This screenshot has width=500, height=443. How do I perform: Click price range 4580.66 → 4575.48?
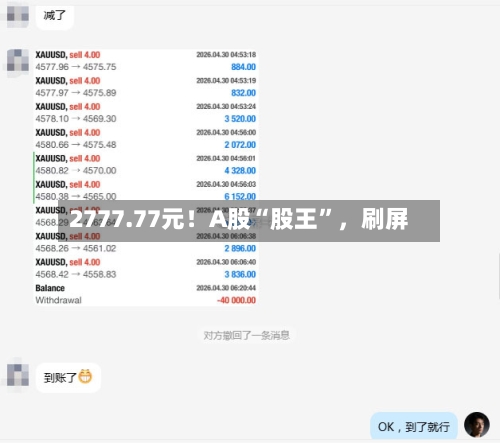(76, 145)
